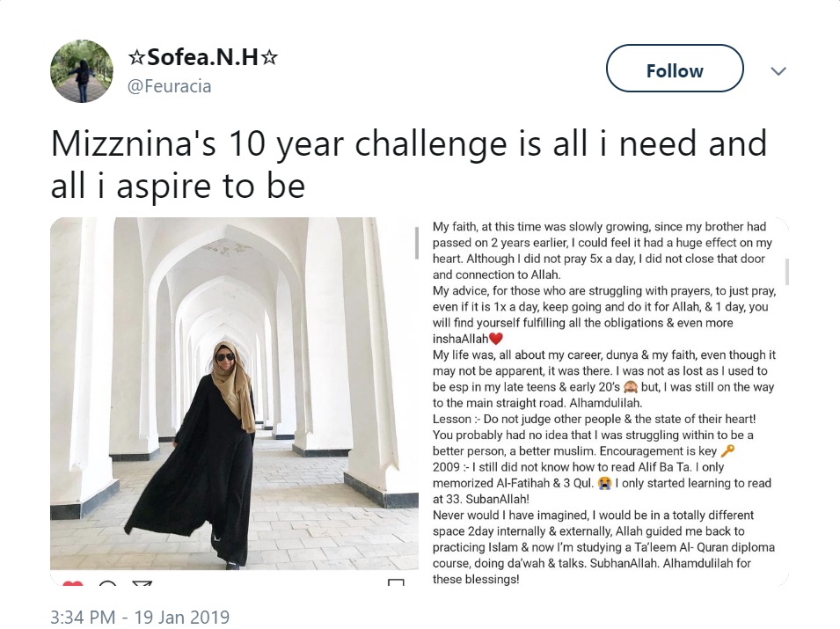
Task: Click the red heart emoji after 'inshaAllah'
Action: pos(495,339)
